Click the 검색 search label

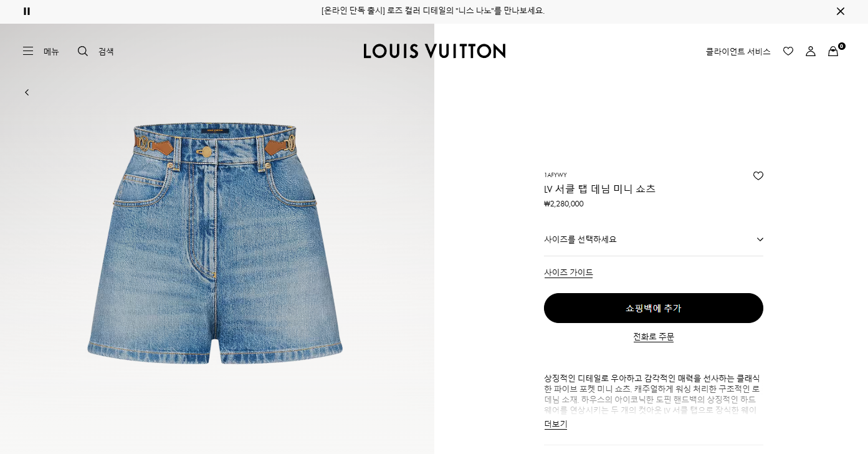tap(106, 52)
